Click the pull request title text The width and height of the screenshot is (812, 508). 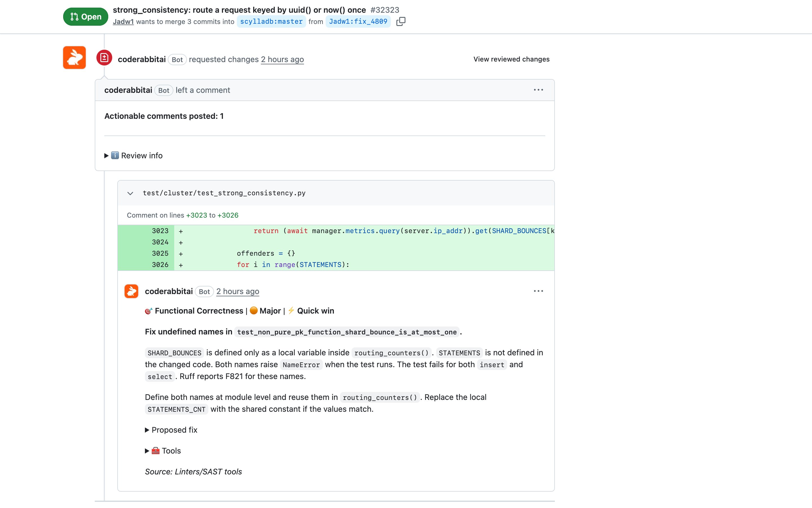point(239,10)
